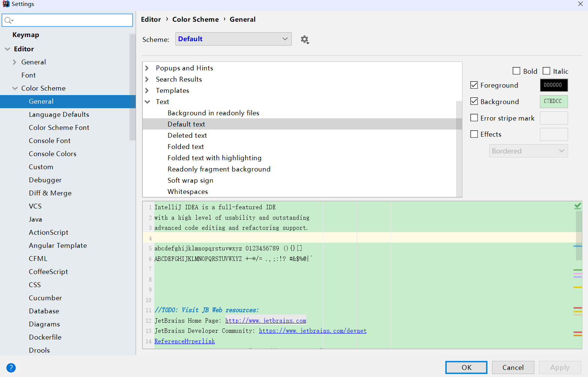Collapse the Editor section in sidebar
The width and height of the screenshot is (588, 377).
click(7, 49)
